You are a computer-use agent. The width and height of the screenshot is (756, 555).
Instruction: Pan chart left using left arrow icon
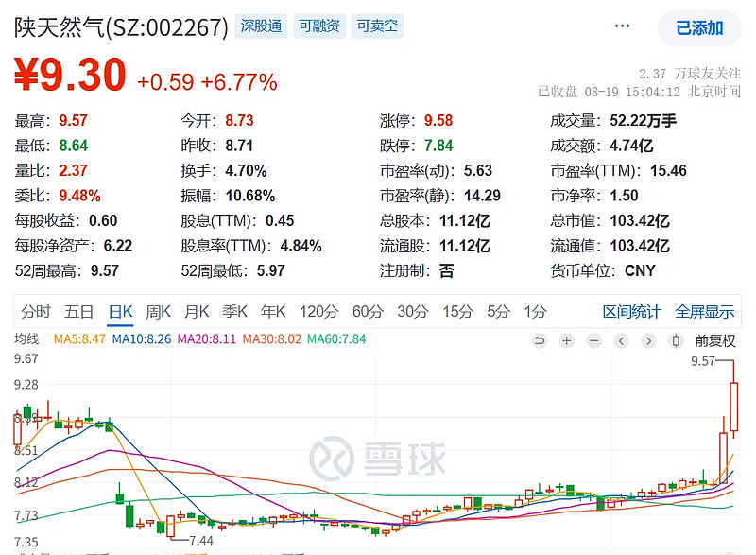coord(621,340)
